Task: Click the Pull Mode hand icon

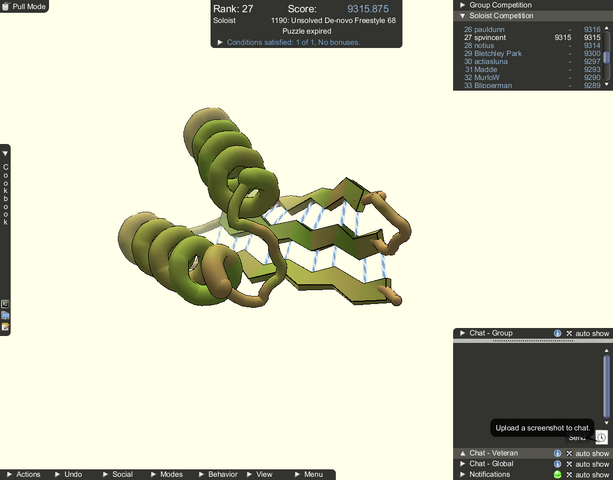Action: click(x=5, y=6)
